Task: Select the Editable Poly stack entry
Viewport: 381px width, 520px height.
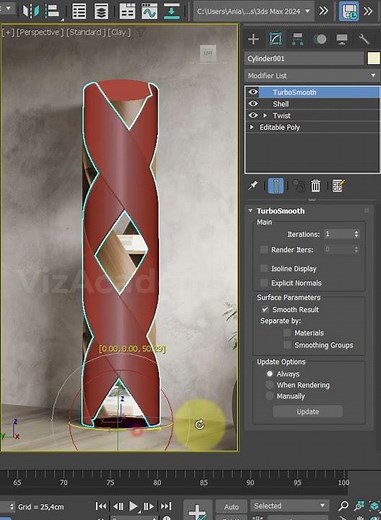Action: click(279, 127)
